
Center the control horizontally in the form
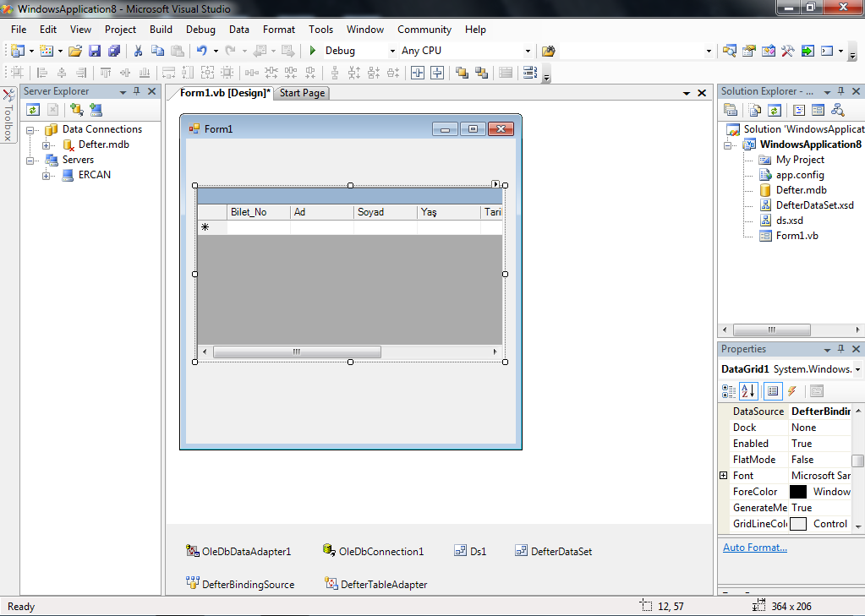418,72
